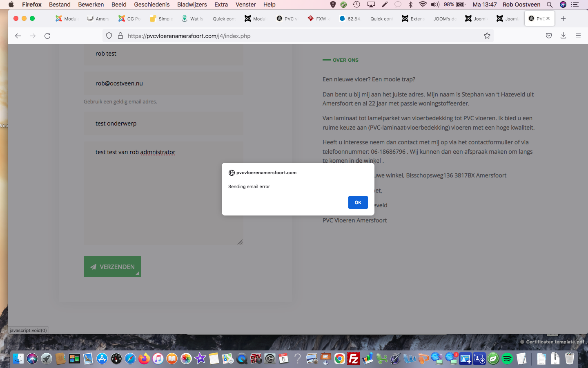
Task: Save page to Pocket
Action: click(x=549, y=36)
